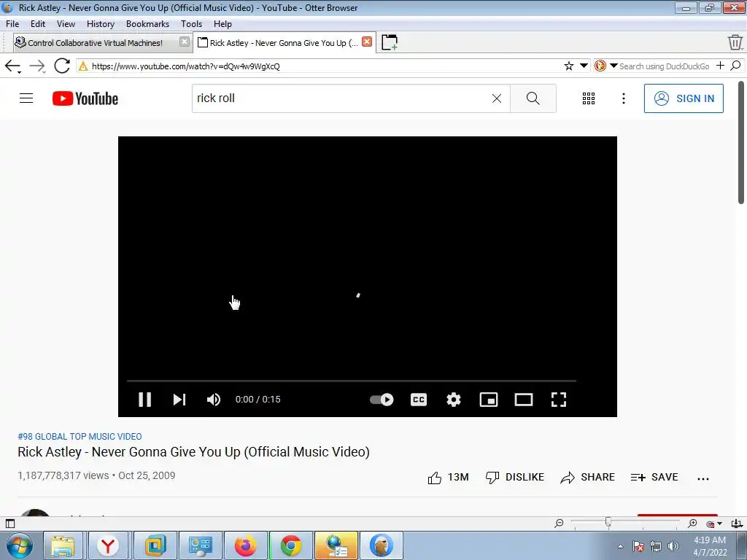
Task: Pause the video with the pause button
Action: (145, 400)
